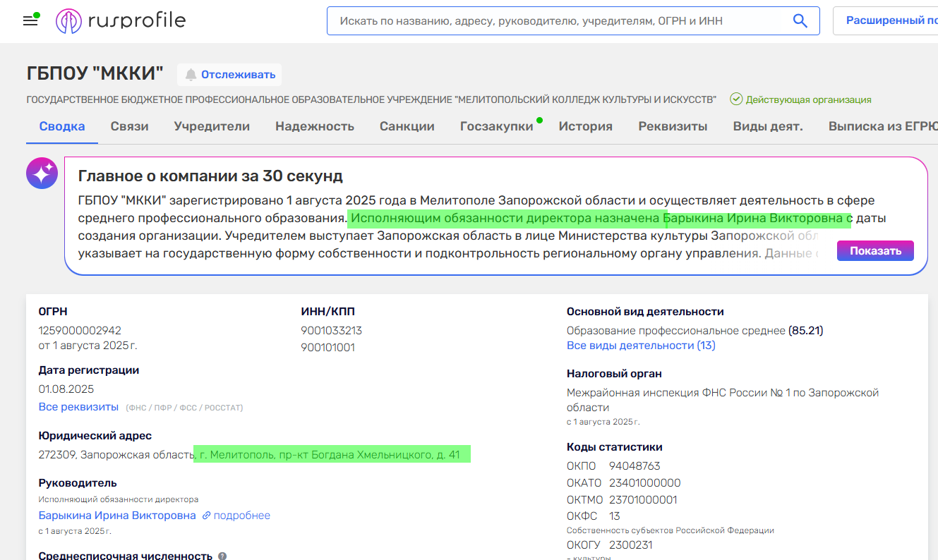
Task: Click the question mark help icon
Action: point(222,556)
